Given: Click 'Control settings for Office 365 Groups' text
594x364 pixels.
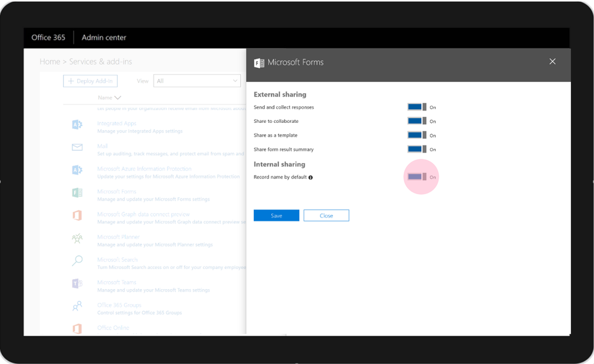Looking at the screenshot, I should (139, 313).
